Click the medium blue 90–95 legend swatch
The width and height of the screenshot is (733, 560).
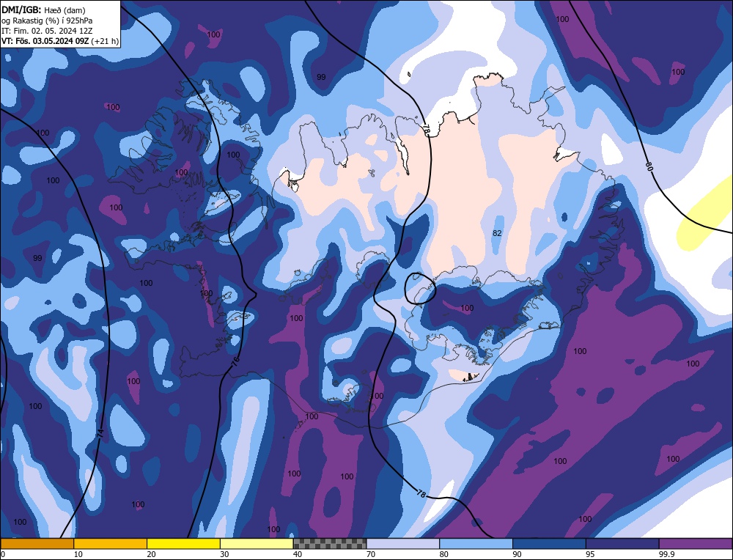549,544
